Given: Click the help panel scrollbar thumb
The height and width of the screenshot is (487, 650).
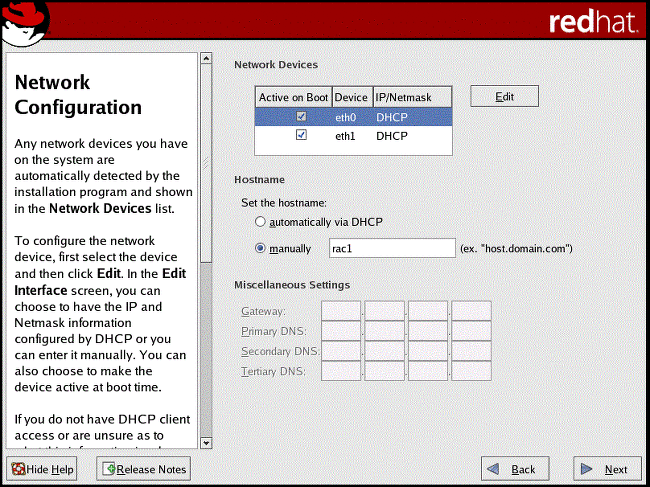Looking at the screenshot, I should tap(206, 163).
